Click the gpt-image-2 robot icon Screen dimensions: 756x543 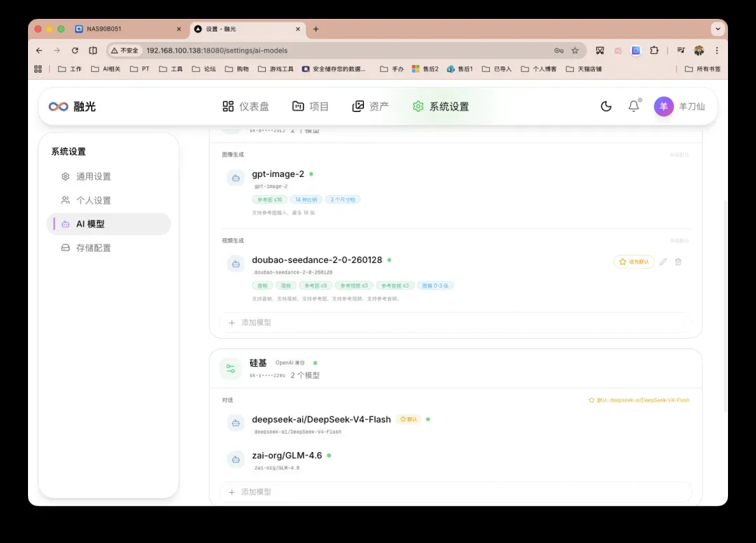tap(236, 178)
